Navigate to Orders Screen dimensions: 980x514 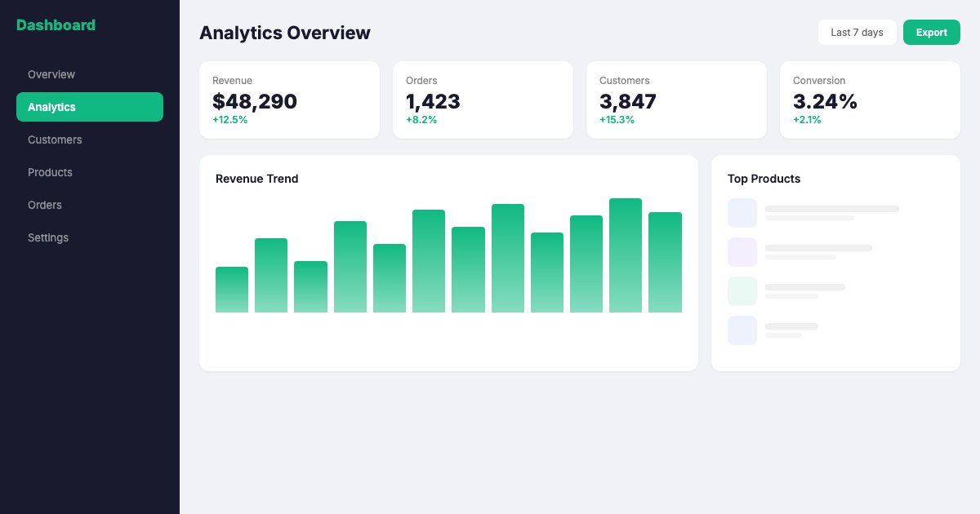tap(45, 205)
